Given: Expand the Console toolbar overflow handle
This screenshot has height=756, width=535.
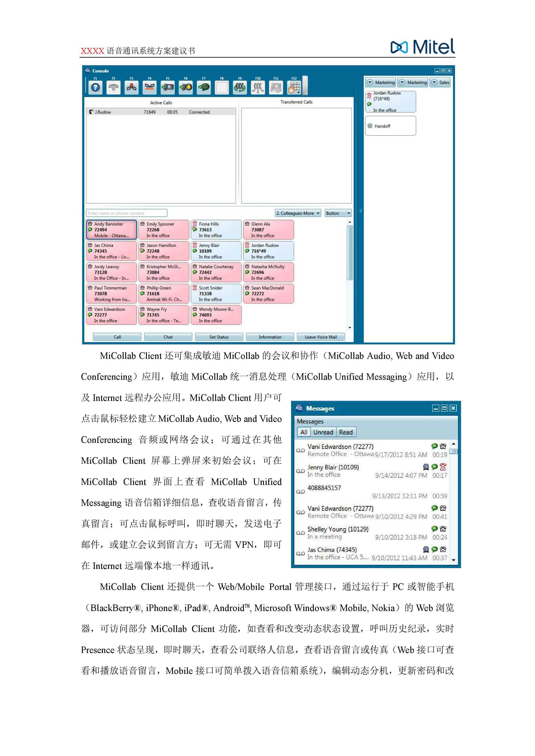Looking at the screenshot, I should tap(305, 86).
